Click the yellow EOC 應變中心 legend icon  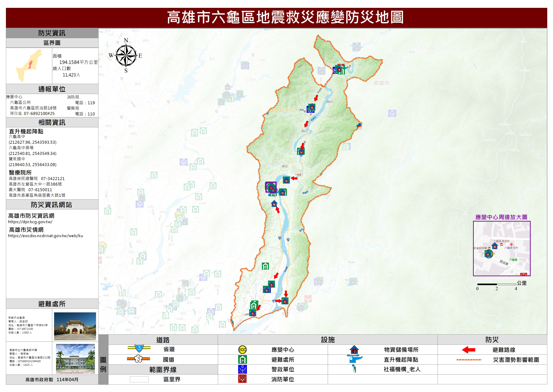[x=242, y=349]
